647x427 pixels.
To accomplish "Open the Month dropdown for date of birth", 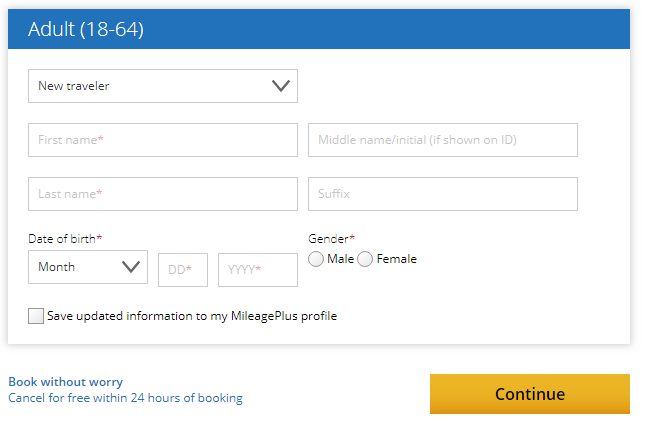I will click(x=88, y=267).
